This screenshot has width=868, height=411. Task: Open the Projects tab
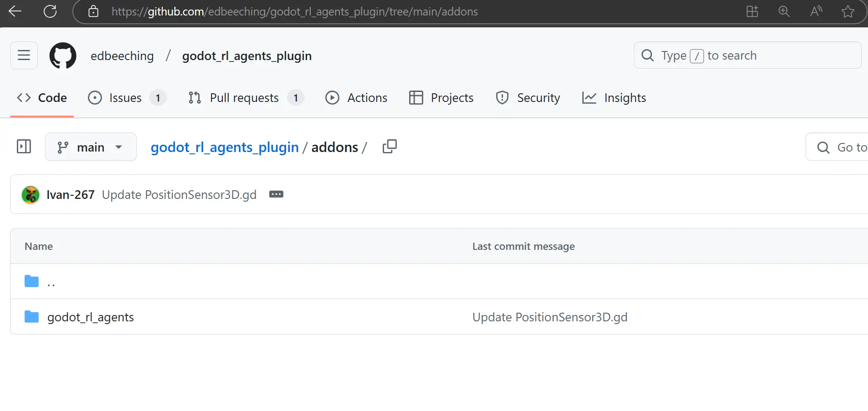[x=441, y=98]
